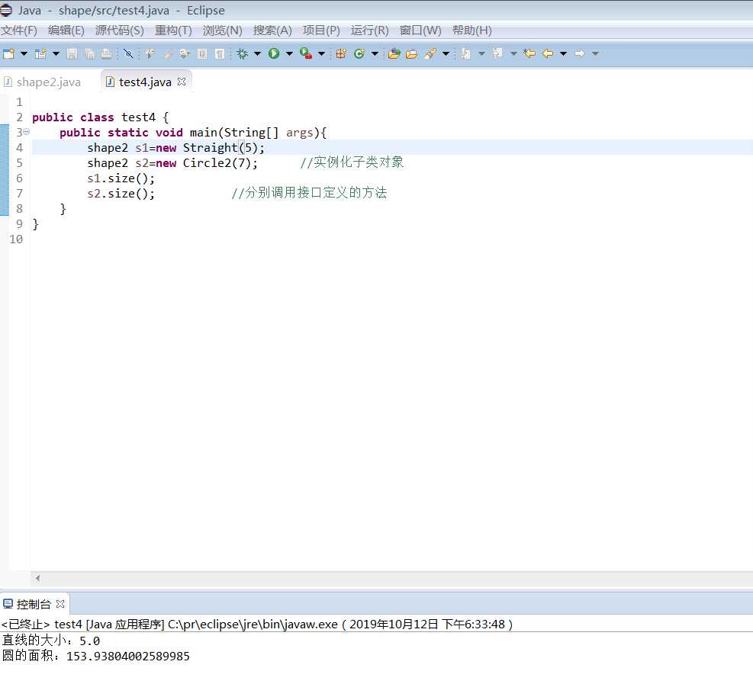Collapse the main method fold marker on line 3
The width and height of the screenshot is (753, 700).
pos(27,132)
